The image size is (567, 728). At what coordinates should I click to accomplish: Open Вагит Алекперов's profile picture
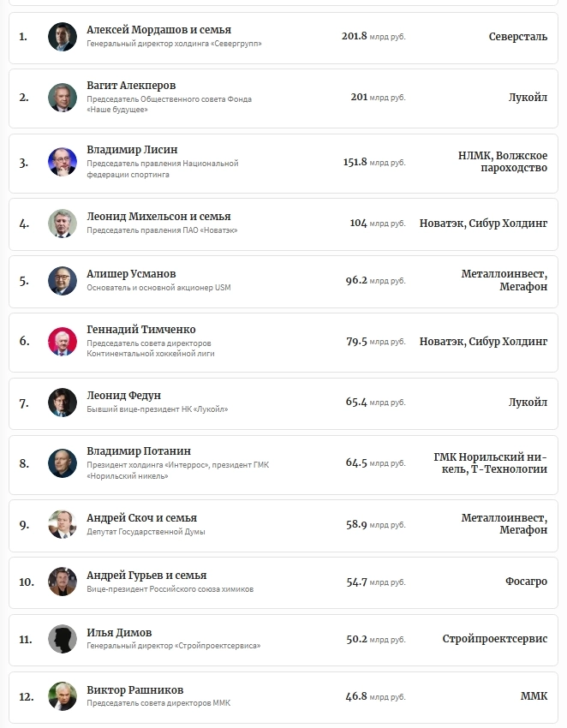point(63,97)
